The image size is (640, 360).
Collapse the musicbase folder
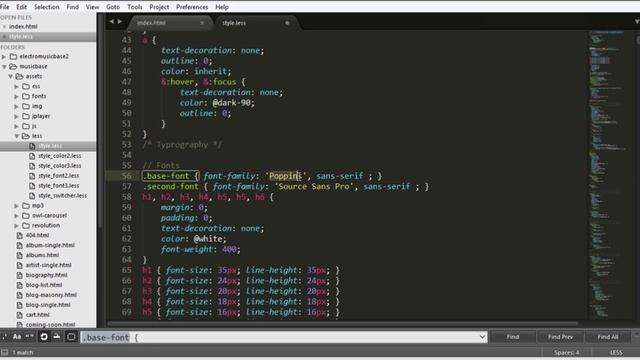click(4, 67)
